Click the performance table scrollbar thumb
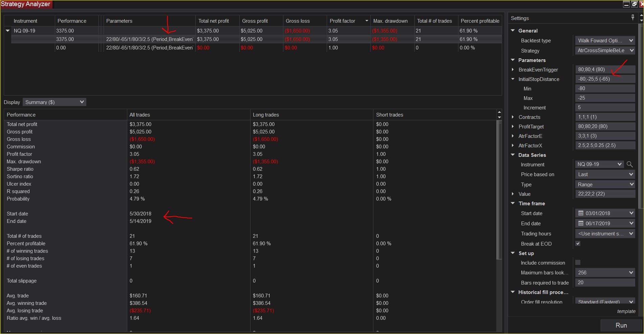This screenshot has width=644, height=334. [499, 190]
